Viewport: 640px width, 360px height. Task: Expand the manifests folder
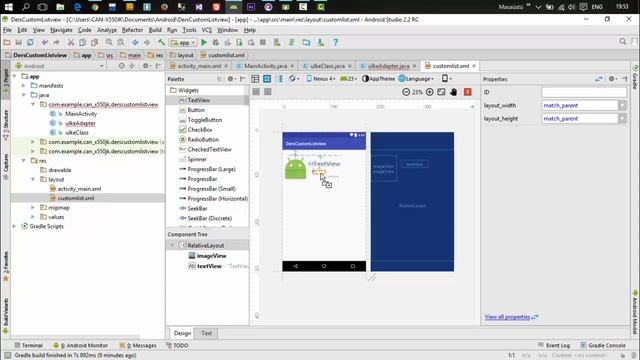coord(24,86)
